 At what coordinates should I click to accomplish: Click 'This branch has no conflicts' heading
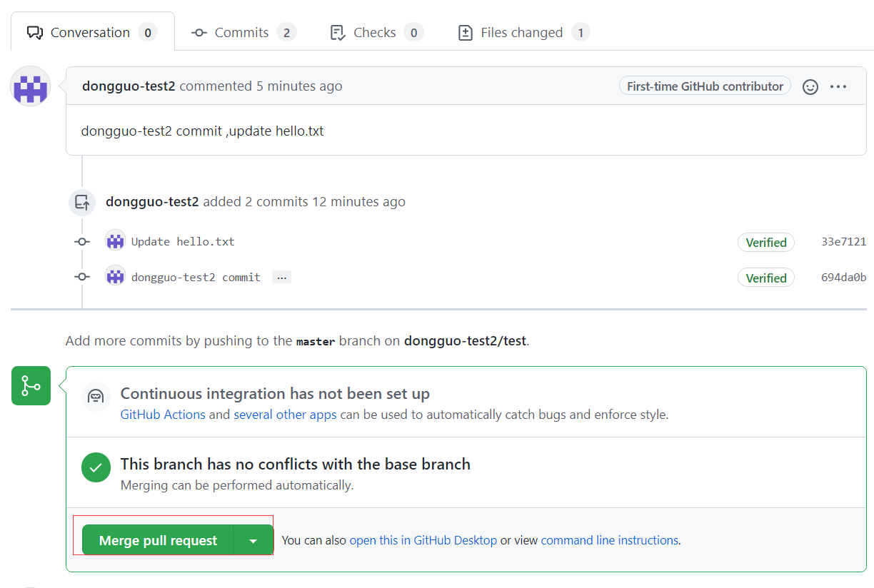click(x=296, y=464)
